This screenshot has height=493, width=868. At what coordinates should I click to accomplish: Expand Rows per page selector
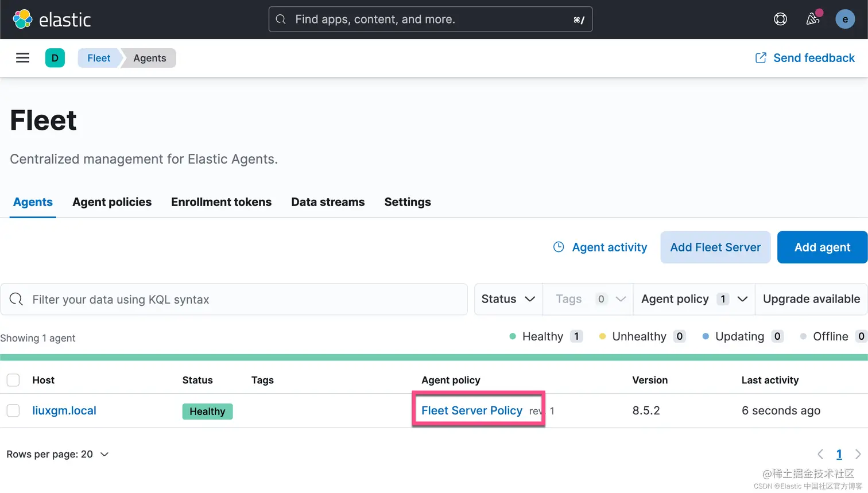57,454
